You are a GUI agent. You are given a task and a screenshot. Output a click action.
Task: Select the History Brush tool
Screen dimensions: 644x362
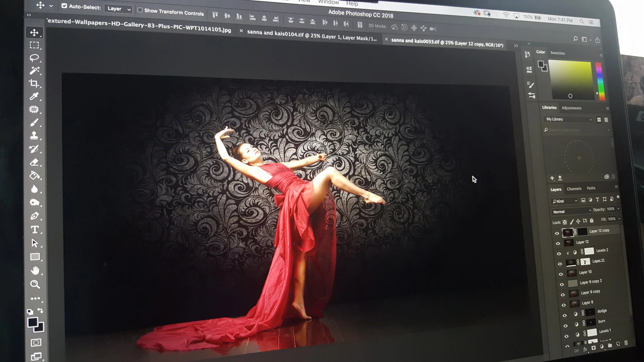pyautogui.click(x=34, y=149)
